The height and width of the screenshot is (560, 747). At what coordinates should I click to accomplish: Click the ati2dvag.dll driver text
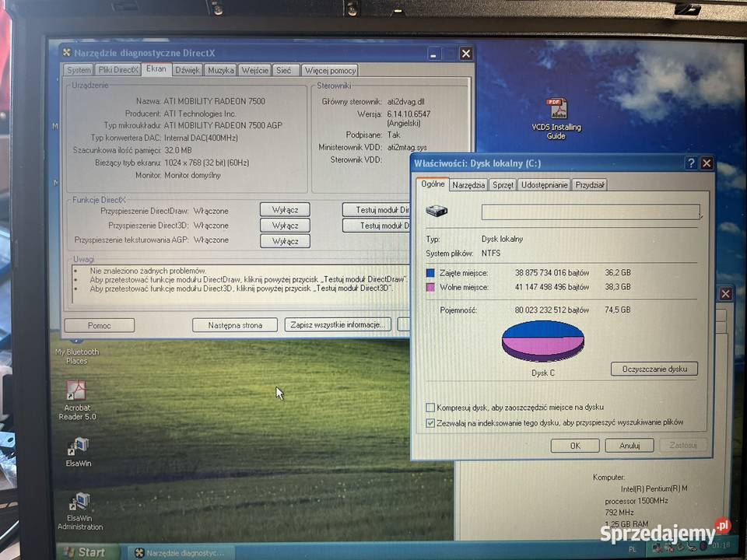[405, 101]
